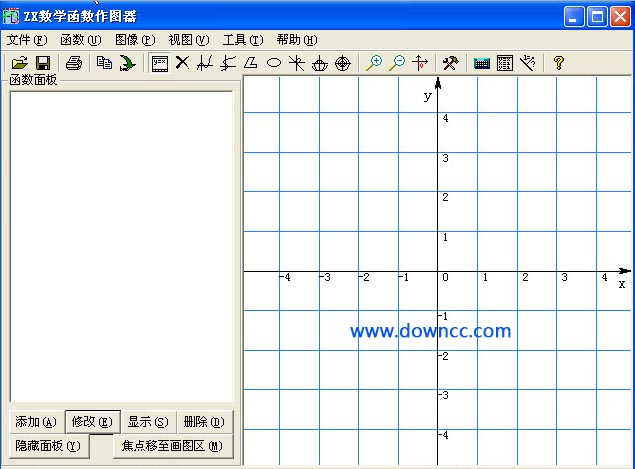Select the ellipse drawing tool icon
The image size is (635, 469).
coord(273,63)
